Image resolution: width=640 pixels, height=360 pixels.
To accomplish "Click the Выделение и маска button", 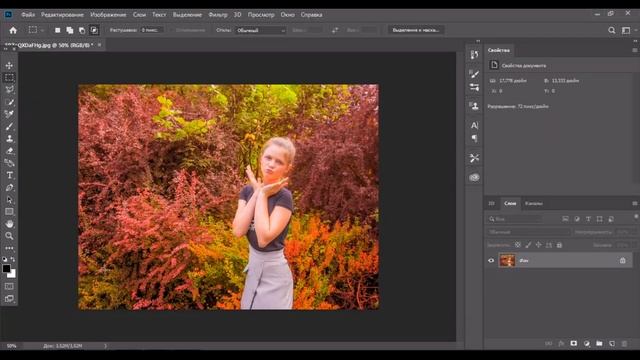I will 416,30.
